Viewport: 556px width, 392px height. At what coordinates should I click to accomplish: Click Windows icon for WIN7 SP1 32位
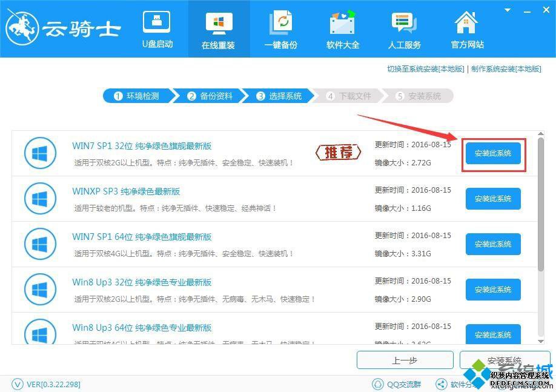pos(40,153)
